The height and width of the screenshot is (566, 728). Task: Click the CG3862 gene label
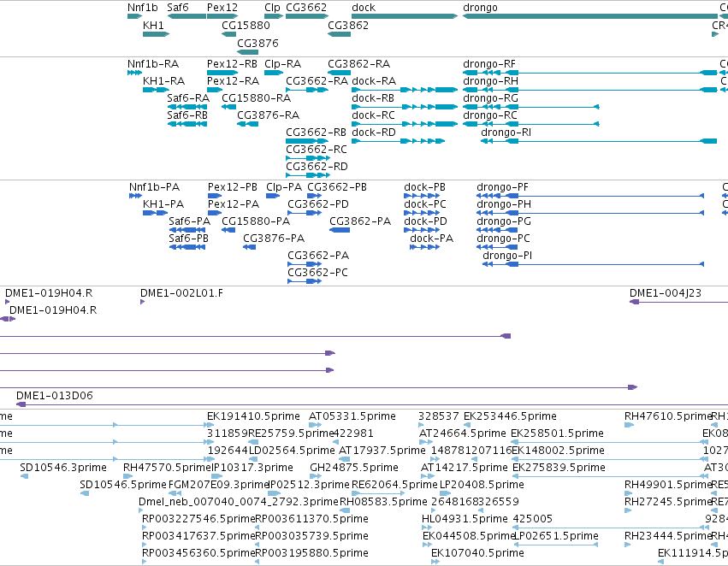tap(348, 25)
